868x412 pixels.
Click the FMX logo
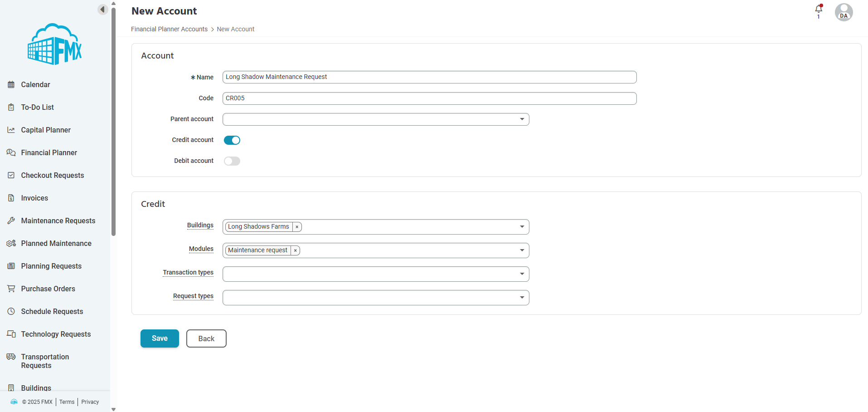(55, 44)
